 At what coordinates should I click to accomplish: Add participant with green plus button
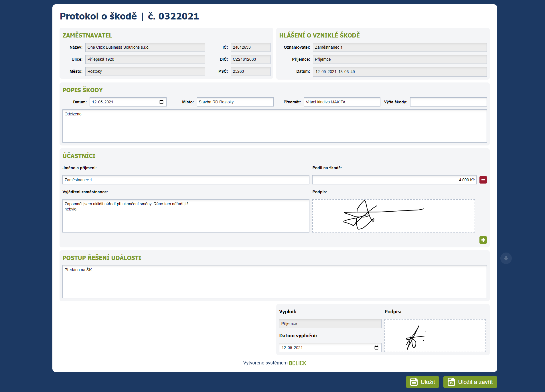(x=483, y=240)
